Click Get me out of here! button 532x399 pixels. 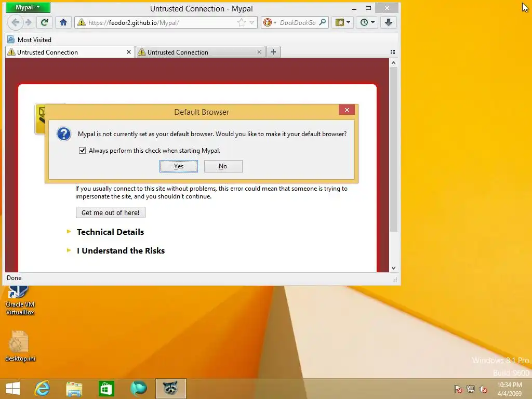110,212
